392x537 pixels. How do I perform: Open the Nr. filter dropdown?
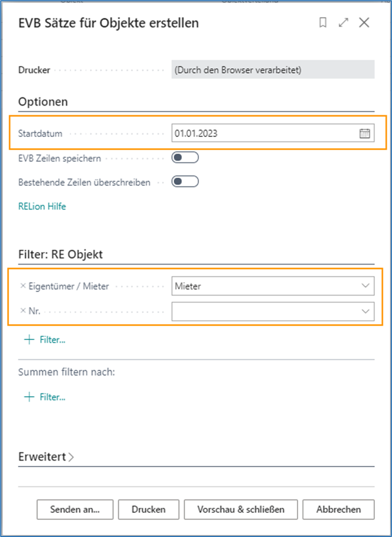tap(365, 311)
